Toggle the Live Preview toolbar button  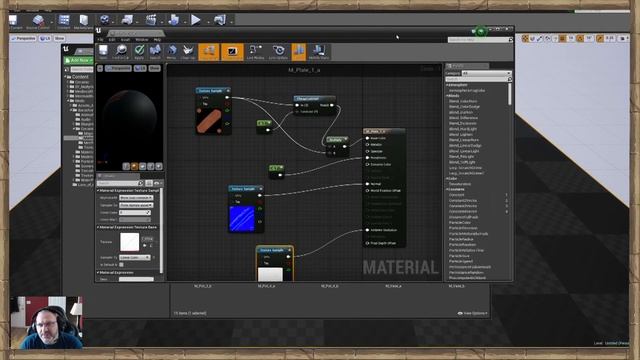click(232, 52)
